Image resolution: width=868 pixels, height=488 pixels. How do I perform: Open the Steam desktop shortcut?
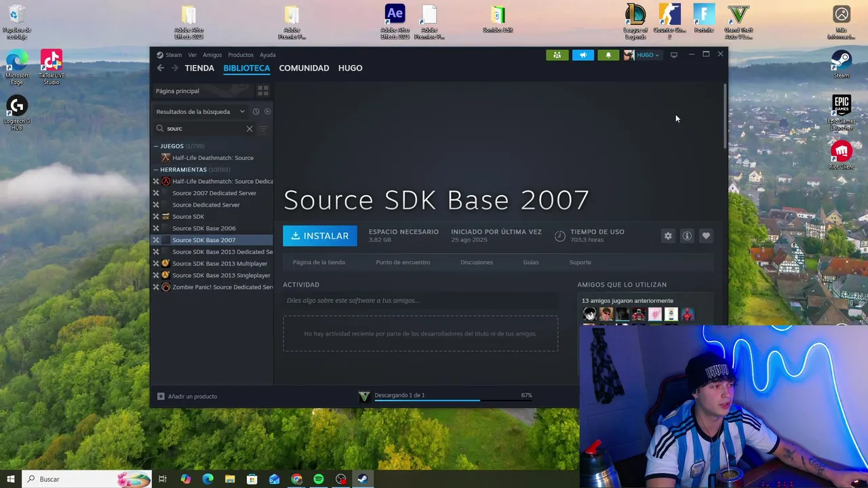[842, 64]
